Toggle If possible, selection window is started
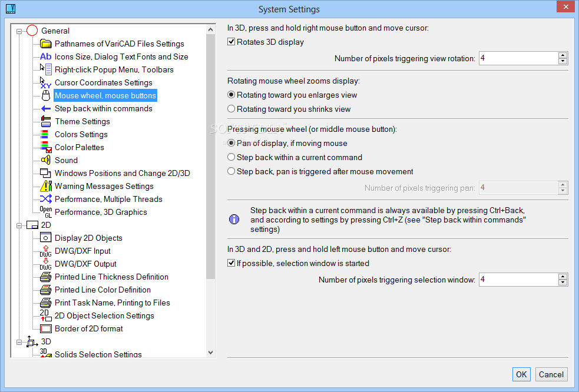This screenshot has width=579, height=392. [x=231, y=263]
